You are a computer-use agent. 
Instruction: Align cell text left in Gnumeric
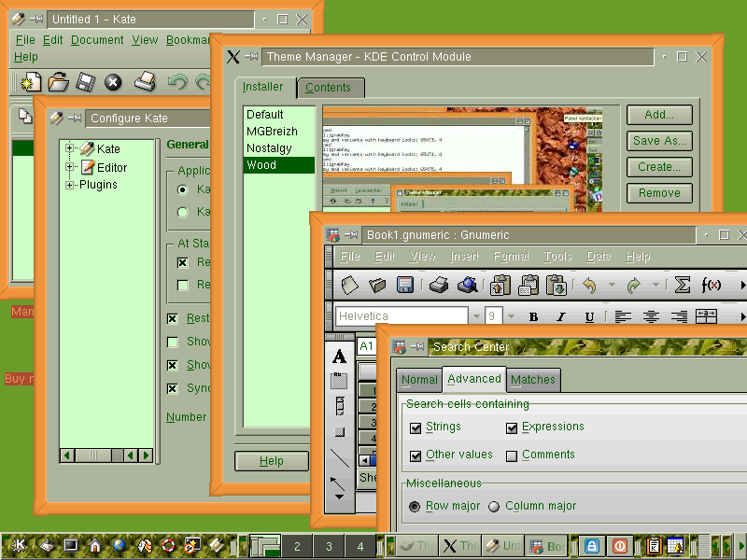[623, 316]
